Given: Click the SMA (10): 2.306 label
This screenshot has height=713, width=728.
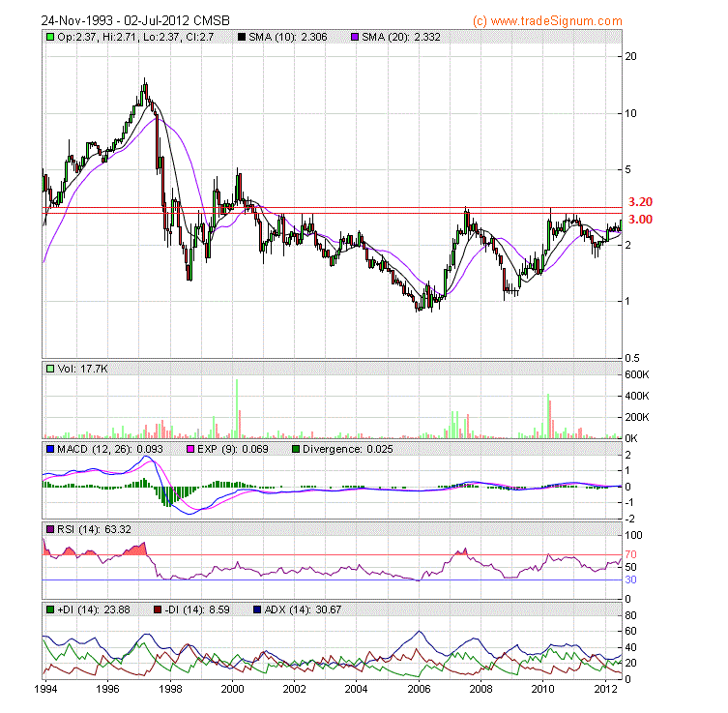Looking at the screenshot, I should pos(288,37).
